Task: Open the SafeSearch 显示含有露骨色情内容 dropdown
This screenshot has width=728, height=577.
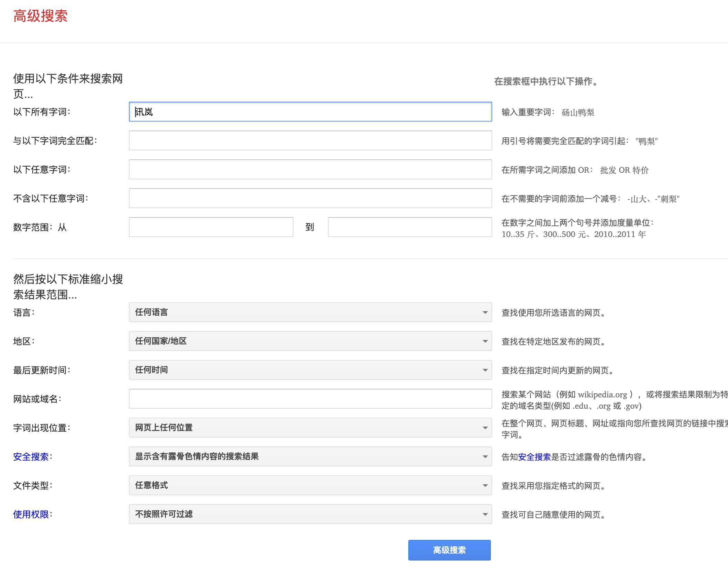Action: point(310,456)
